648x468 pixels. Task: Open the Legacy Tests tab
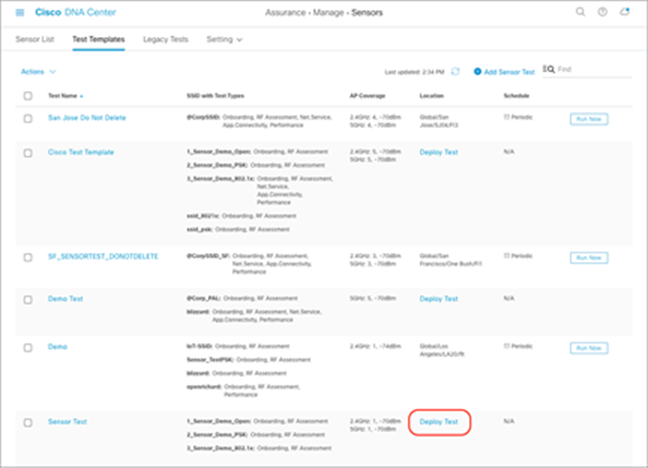(165, 39)
